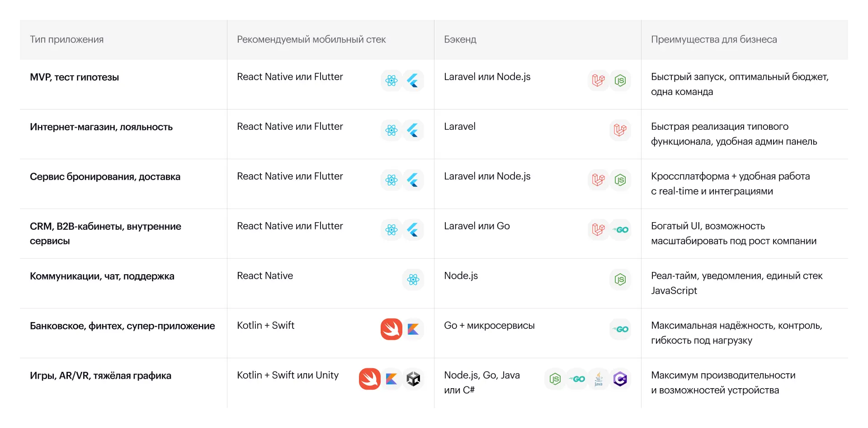Click Laravel icon in Интернет-магазин row

click(x=620, y=130)
